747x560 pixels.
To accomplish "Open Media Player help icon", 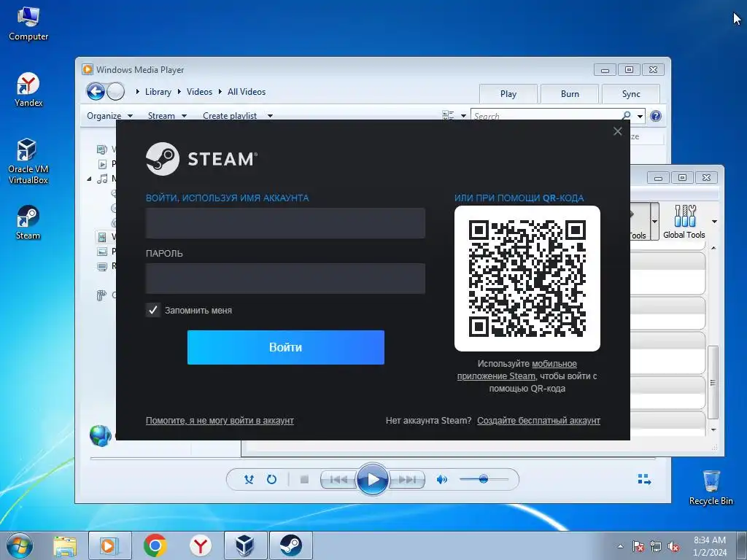I will [656, 116].
